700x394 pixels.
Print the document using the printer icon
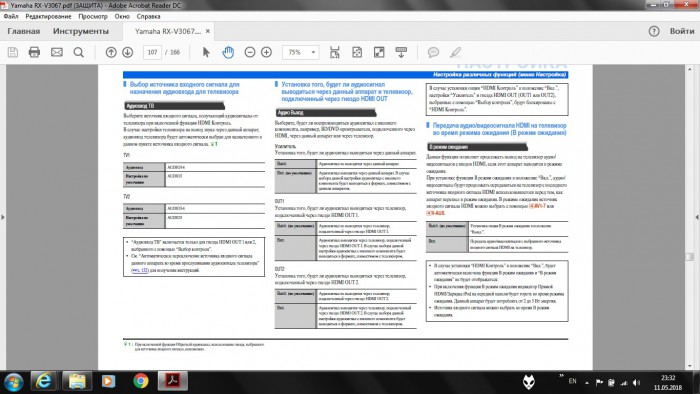tap(34, 52)
